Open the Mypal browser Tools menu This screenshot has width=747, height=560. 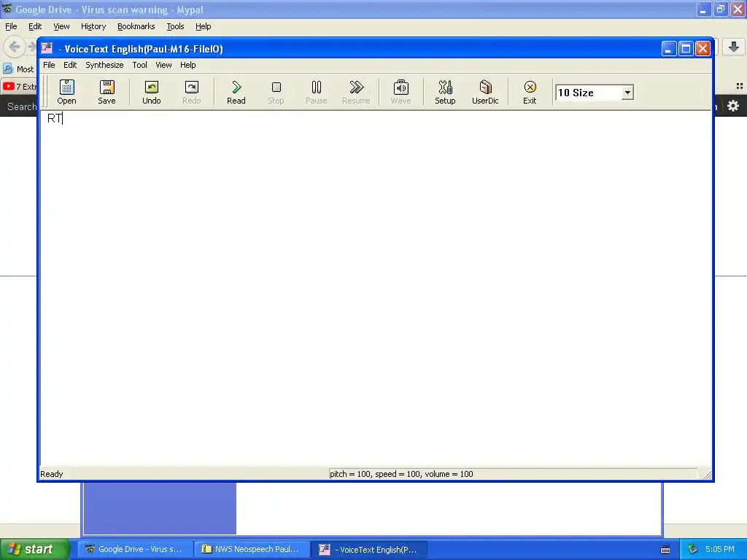(175, 26)
